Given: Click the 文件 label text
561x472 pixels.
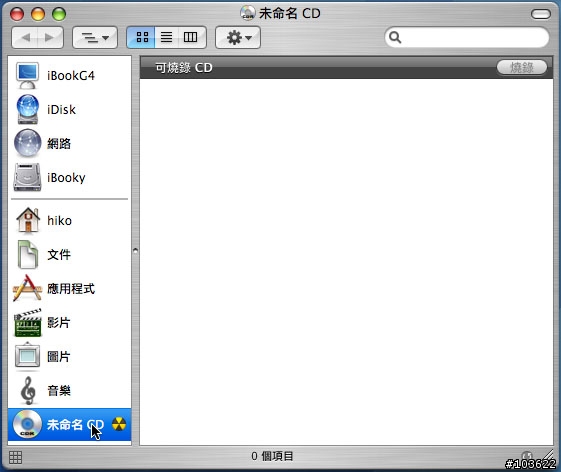Looking at the screenshot, I should pos(59,254).
